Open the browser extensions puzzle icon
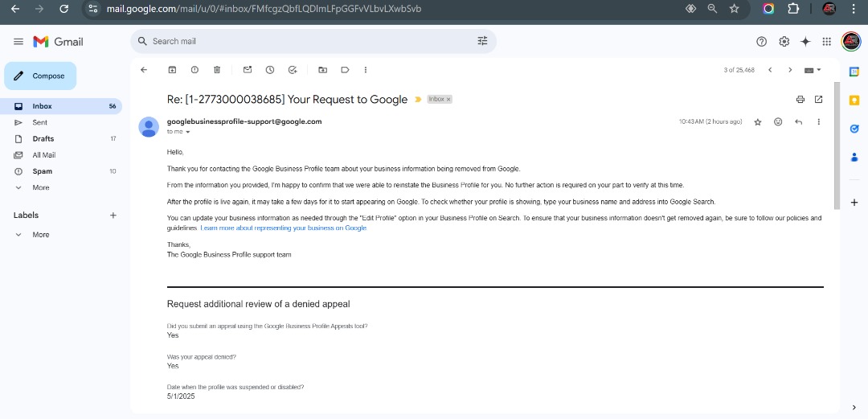 [x=793, y=9]
